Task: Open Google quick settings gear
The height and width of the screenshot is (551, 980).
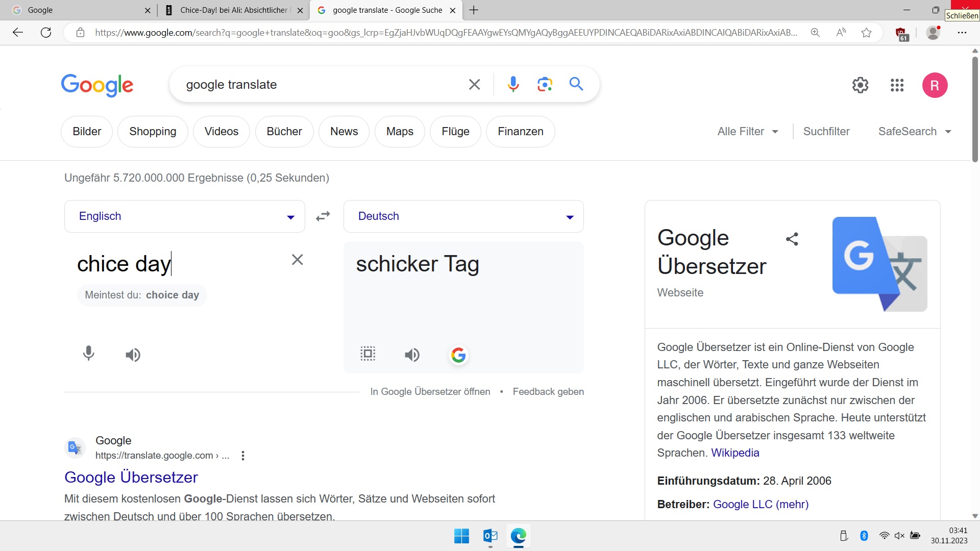Action: coord(860,85)
